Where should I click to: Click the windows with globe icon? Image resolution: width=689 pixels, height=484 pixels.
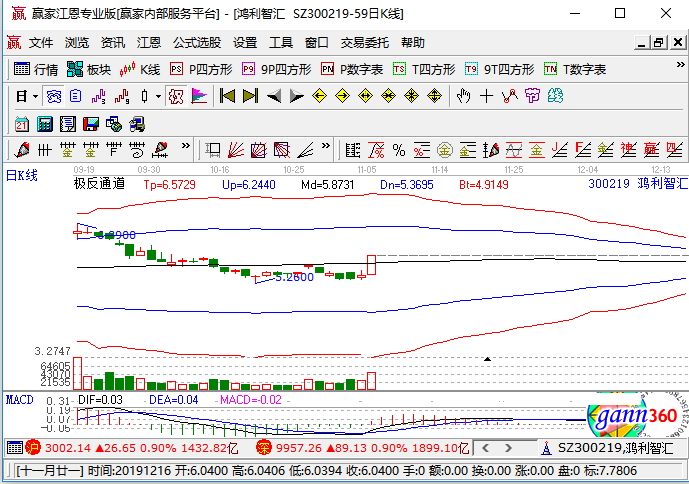(114, 124)
